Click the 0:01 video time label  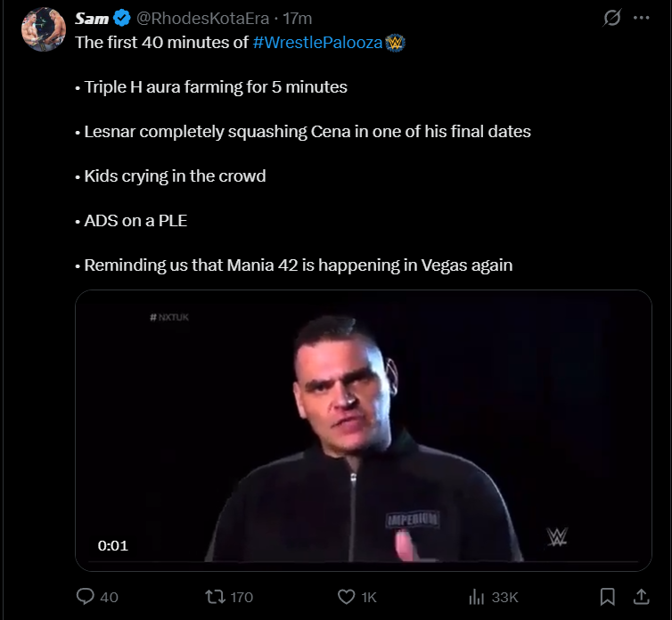coord(113,545)
